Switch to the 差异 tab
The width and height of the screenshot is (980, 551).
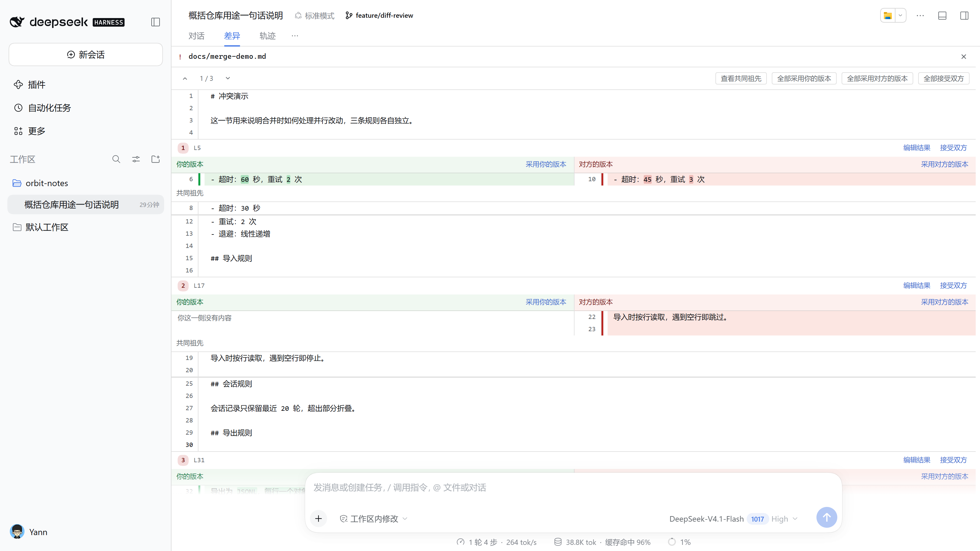pos(232,36)
